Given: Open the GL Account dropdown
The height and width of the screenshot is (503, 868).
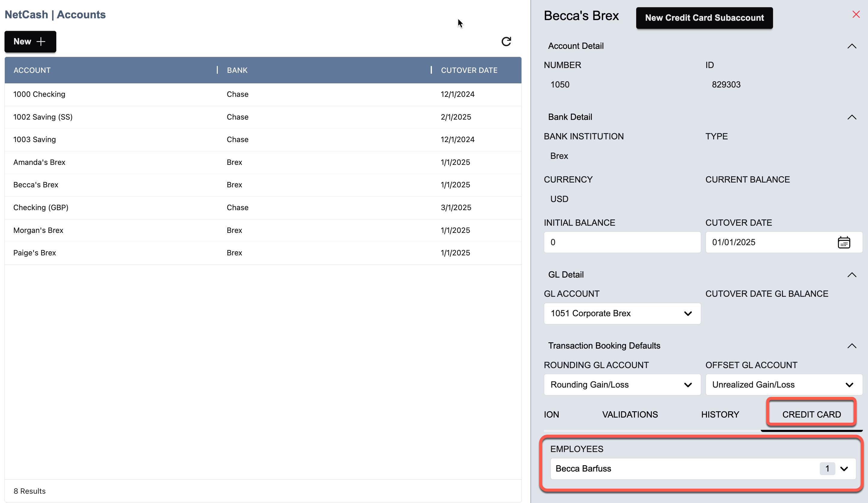Looking at the screenshot, I should click(x=622, y=313).
